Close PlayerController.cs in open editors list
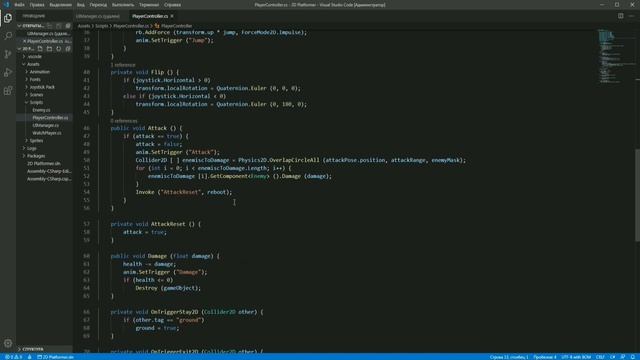 pyautogui.click(x=24, y=41)
